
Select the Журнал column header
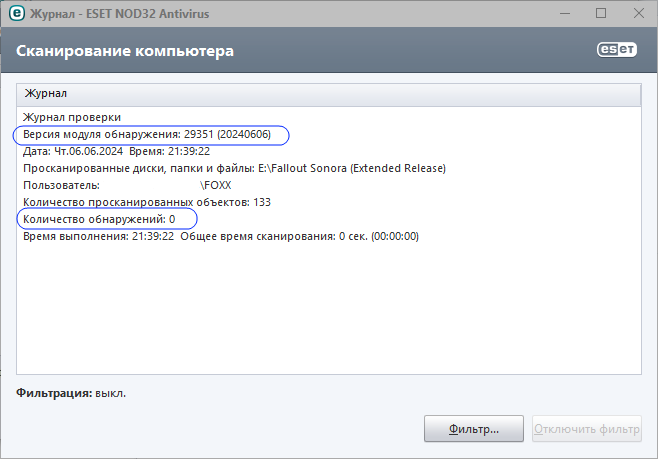click(x=329, y=94)
